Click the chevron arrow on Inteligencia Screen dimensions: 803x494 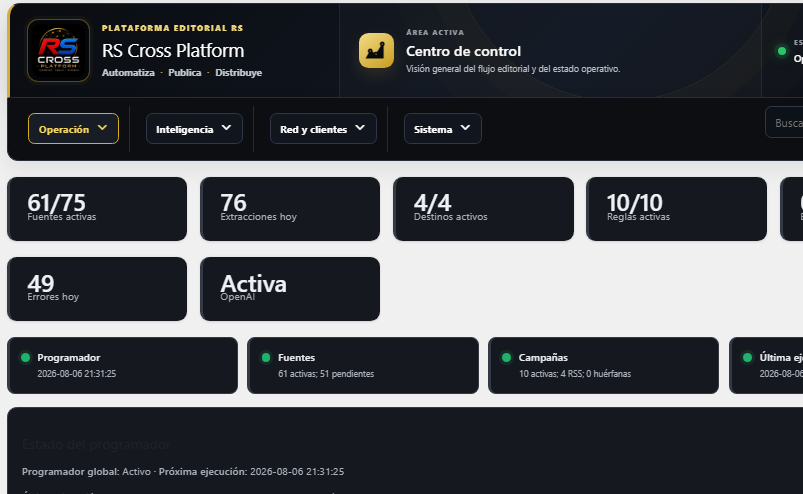coord(226,127)
